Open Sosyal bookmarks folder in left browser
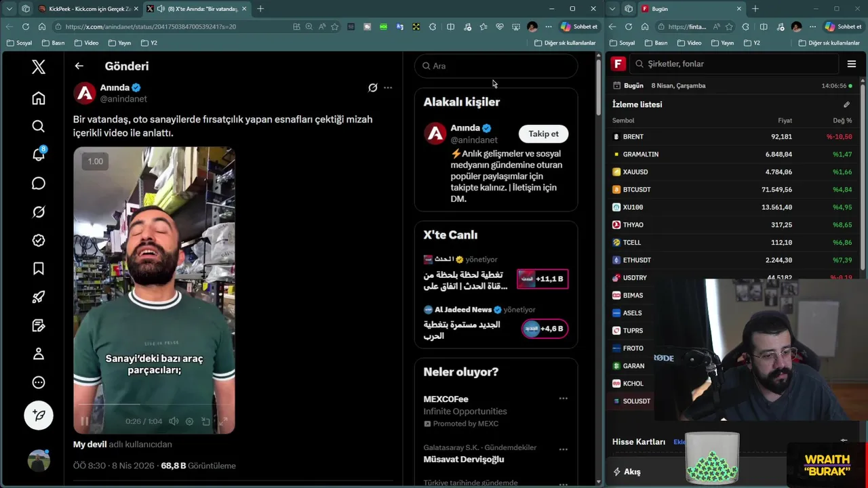 pyautogui.click(x=20, y=43)
